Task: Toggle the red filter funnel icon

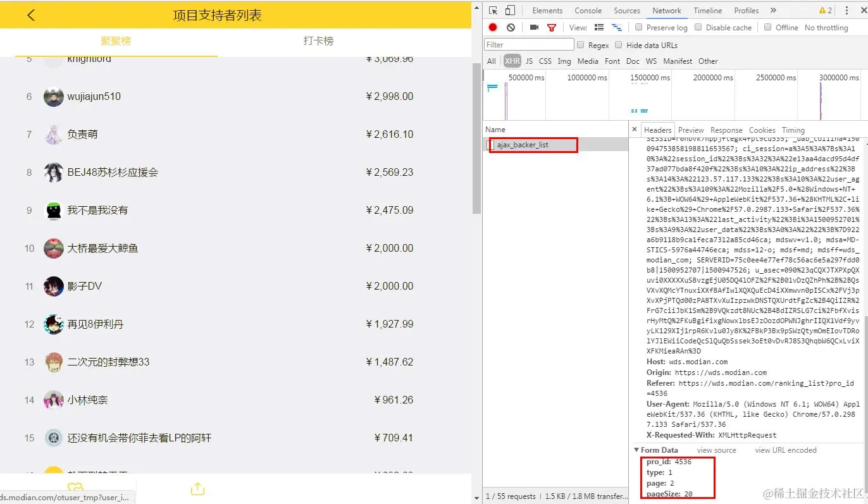Action: click(552, 27)
